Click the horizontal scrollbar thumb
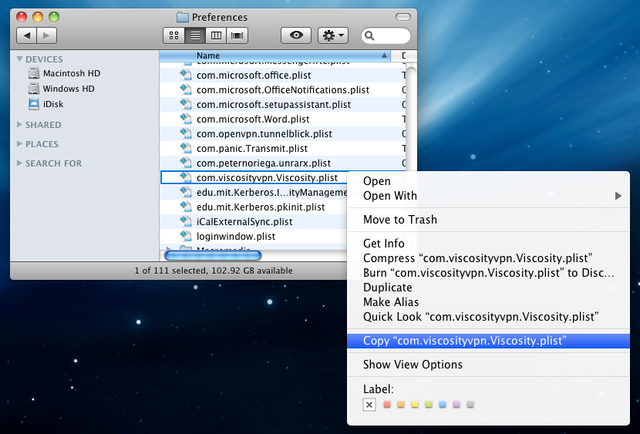The height and width of the screenshot is (434, 640). (x=213, y=256)
